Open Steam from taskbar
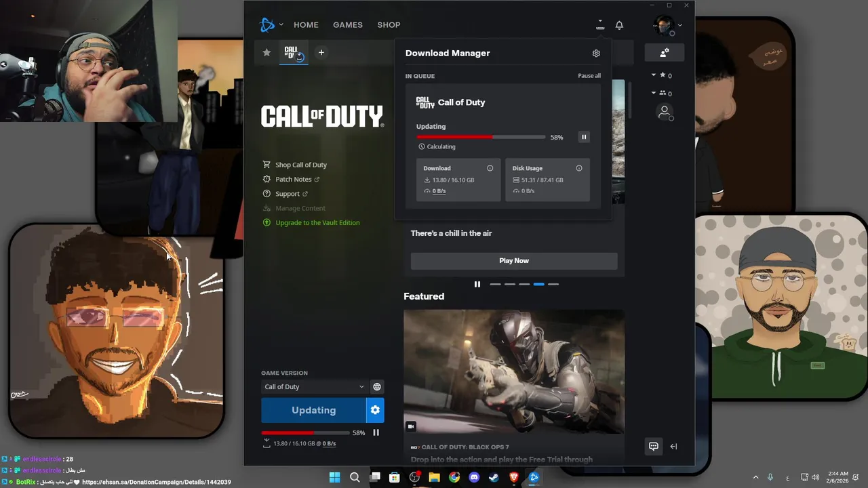This screenshot has height=488, width=868. point(494,477)
